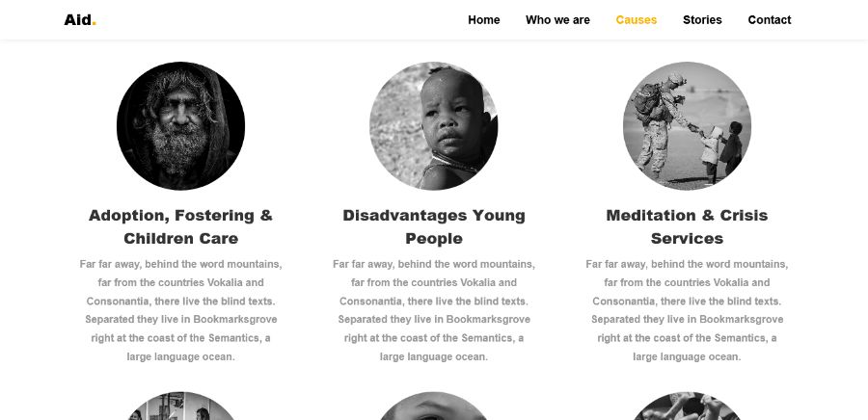868x420 pixels.
Task: Open Disadvantages Young People heading
Action: 433,226
